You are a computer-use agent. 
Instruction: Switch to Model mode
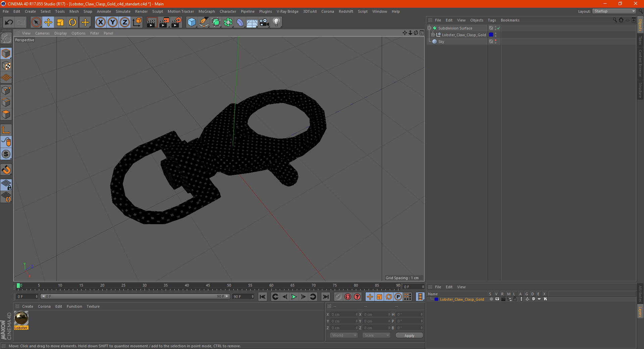[x=6, y=53]
